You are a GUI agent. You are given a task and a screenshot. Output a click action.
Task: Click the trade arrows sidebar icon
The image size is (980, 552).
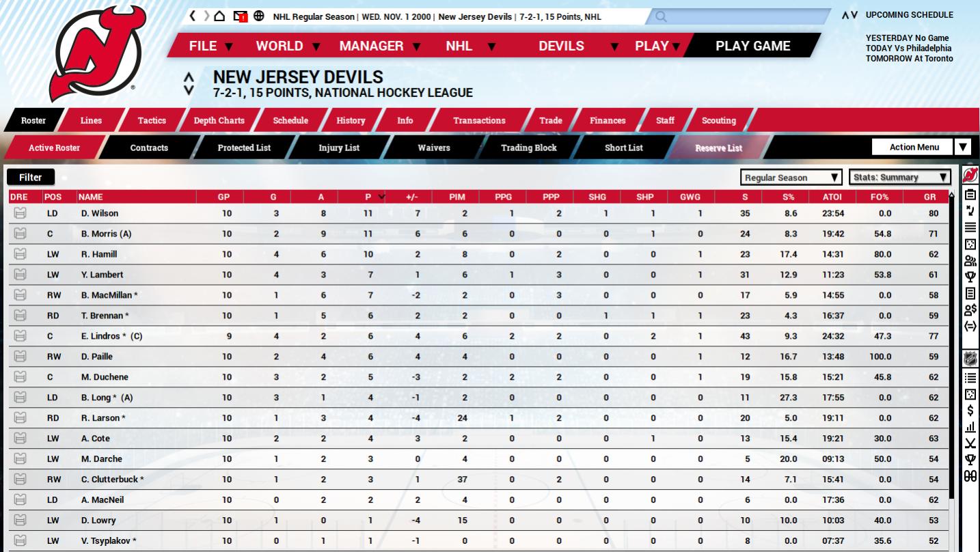(970, 326)
